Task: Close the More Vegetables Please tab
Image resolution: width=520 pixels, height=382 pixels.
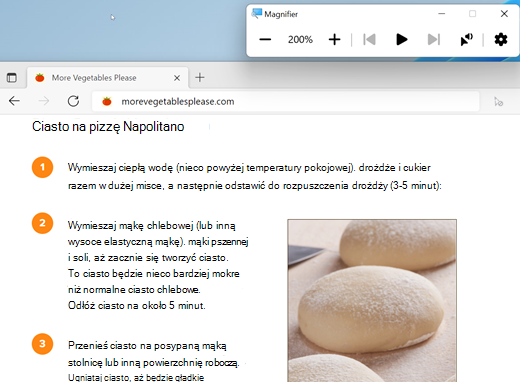Action: [x=177, y=78]
